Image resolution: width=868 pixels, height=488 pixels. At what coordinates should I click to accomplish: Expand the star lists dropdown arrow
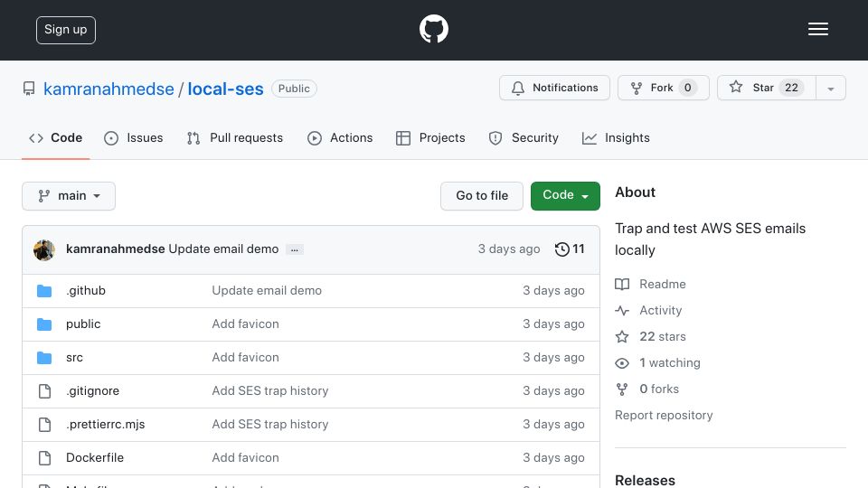coord(830,89)
